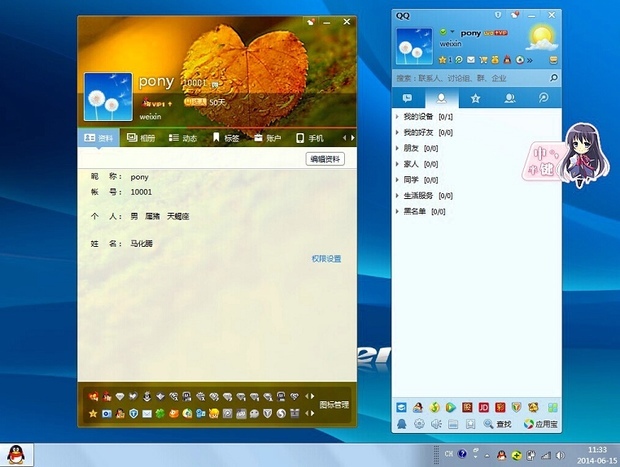
Task: Open the weather sun icon in QQ panel
Action: coord(542,37)
